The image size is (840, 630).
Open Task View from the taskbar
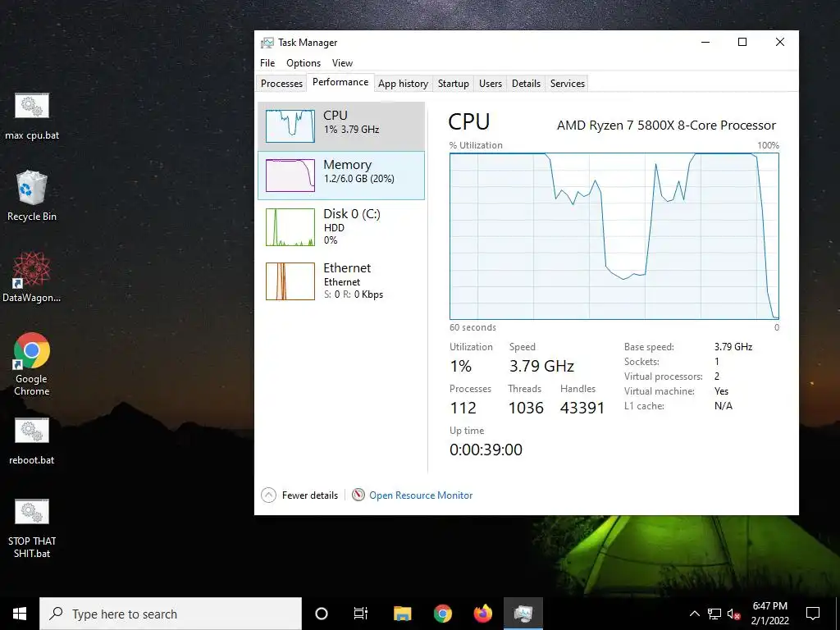(x=361, y=614)
